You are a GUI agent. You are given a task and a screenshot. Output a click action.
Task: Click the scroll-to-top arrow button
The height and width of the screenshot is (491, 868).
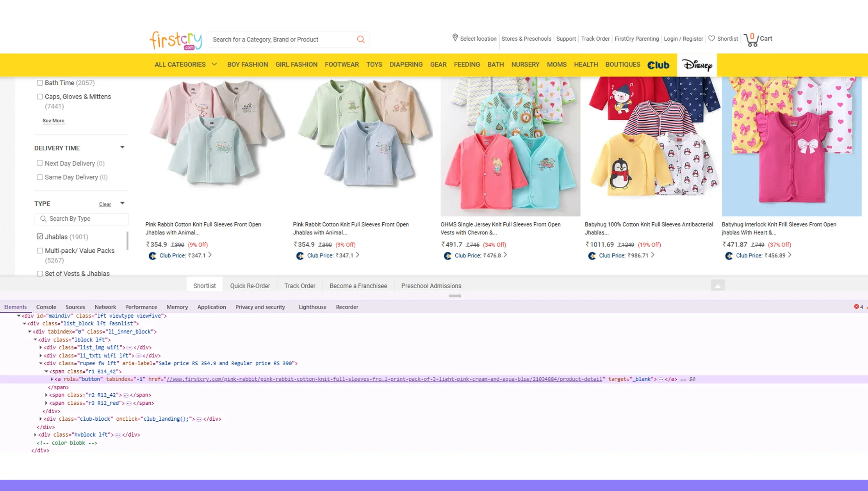717,286
